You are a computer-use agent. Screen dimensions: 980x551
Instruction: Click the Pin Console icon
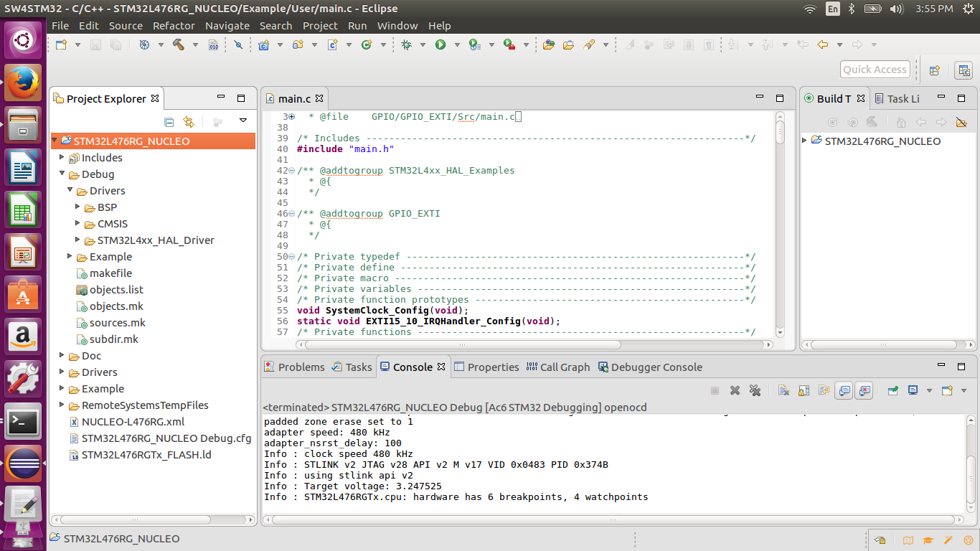pos(893,390)
